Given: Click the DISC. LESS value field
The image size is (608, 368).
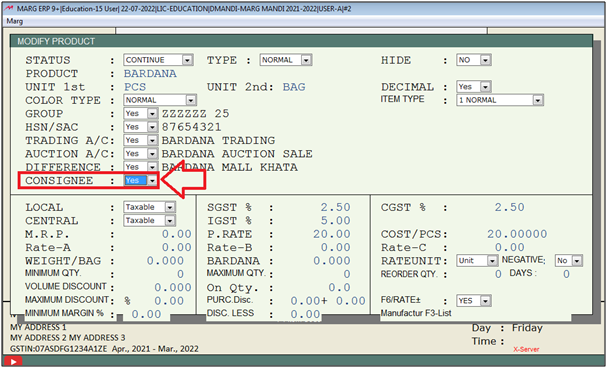Looking at the screenshot, I should [305, 314].
